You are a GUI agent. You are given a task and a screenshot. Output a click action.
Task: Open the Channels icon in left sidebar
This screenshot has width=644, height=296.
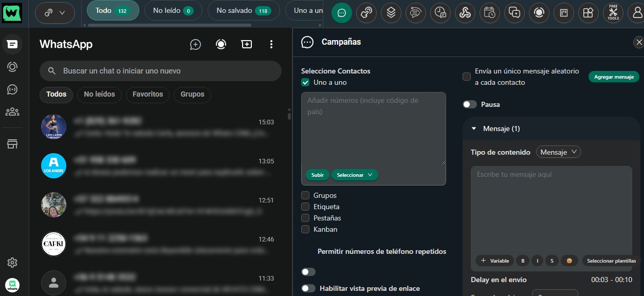click(x=12, y=89)
